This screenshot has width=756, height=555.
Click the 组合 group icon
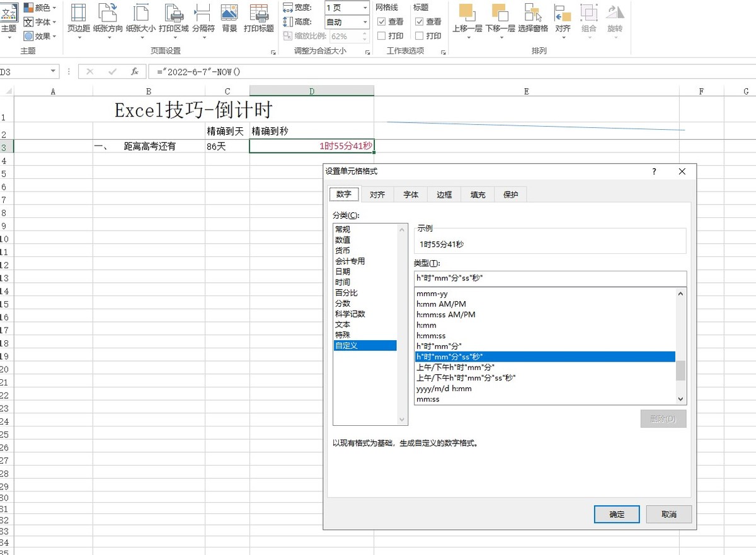[x=589, y=13]
